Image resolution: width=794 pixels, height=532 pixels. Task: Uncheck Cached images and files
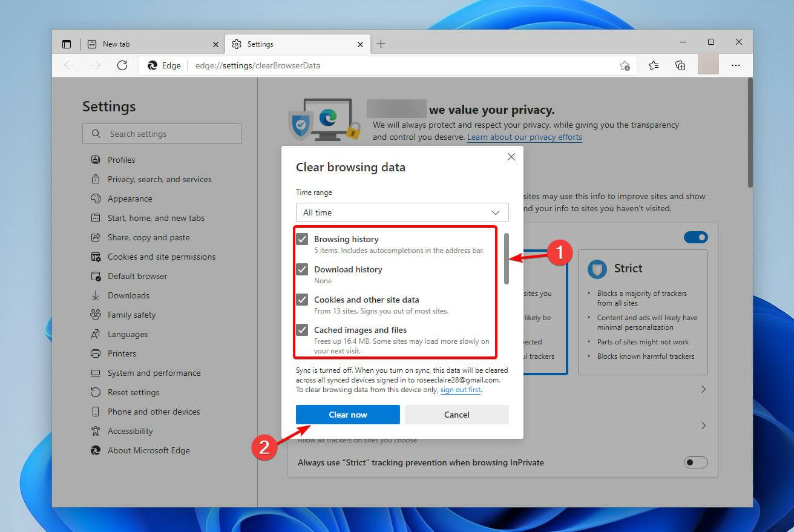(302, 330)
